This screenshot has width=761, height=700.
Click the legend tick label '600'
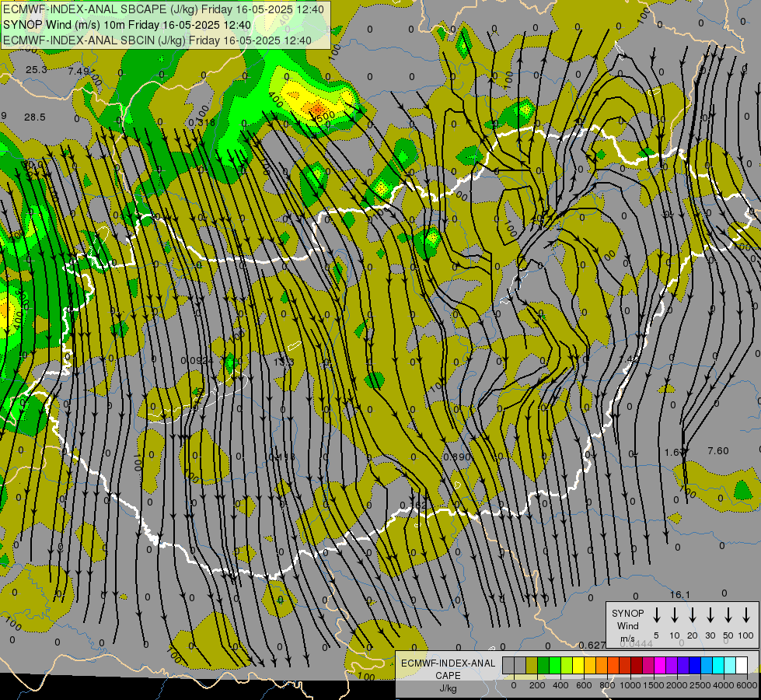point(584,685)
